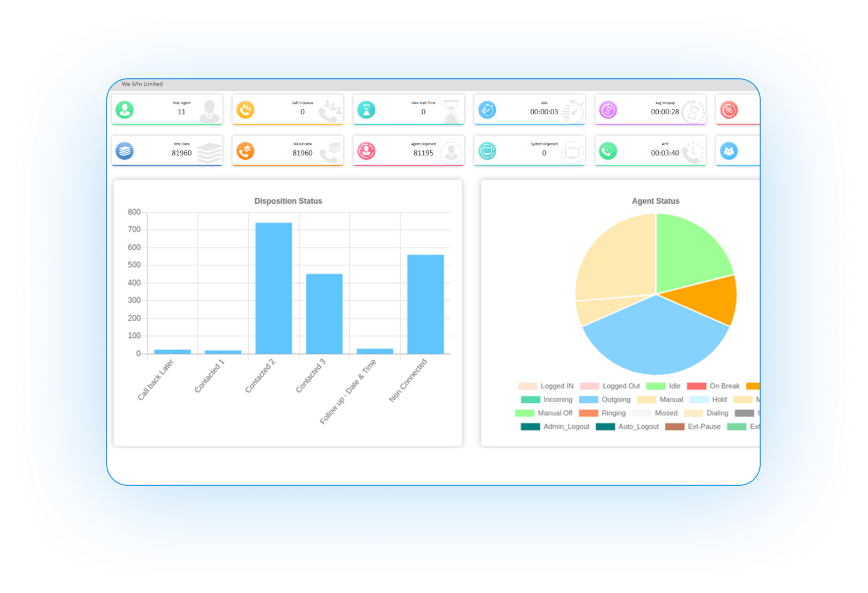Image resolution: width=868 pixels, height=593 pixels.
Task: Click the Call back Later bar
Action: (172, 352)
